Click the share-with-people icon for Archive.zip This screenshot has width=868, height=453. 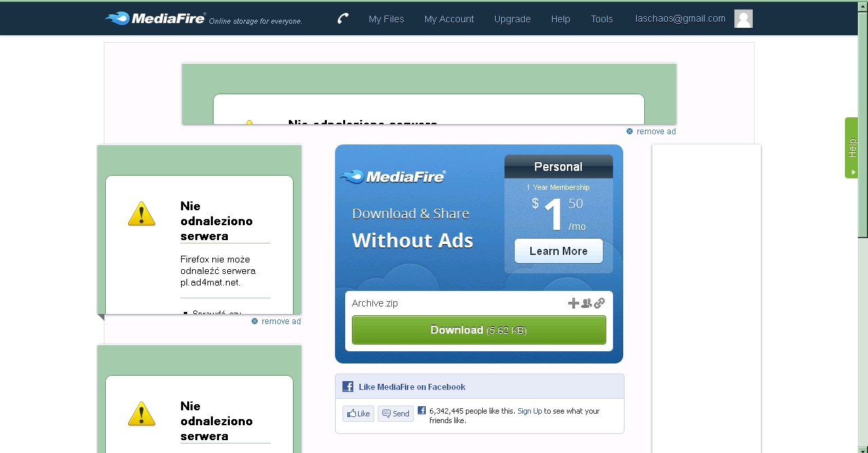click(587, 303)
